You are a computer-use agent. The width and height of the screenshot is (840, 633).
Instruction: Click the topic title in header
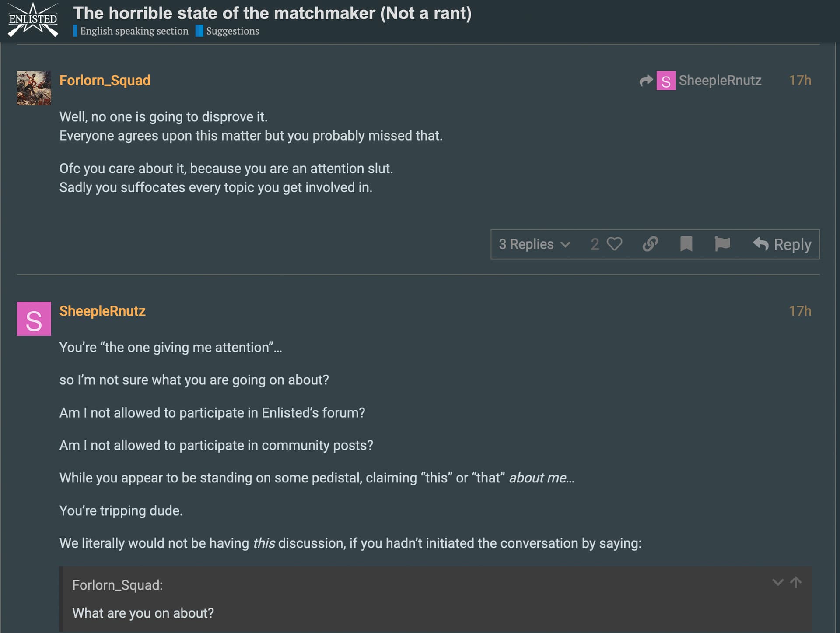click(x=272, y=13)
